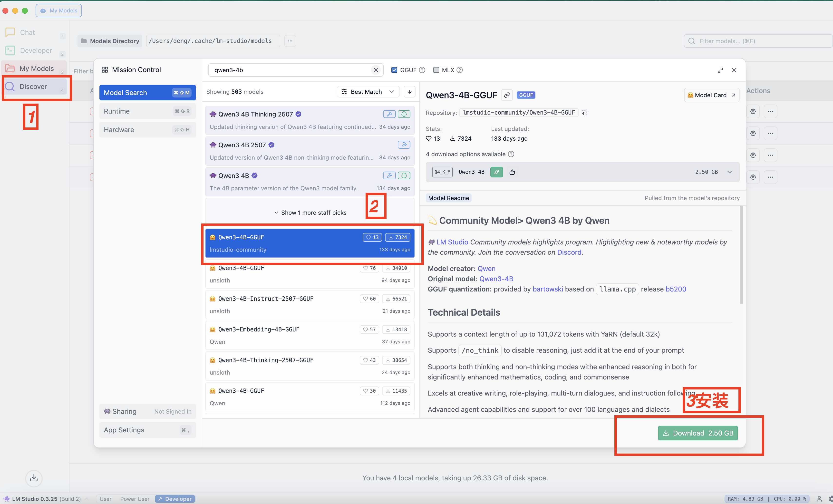Image resolution: width=833 pixels, height=504 pixels.
Task: Switch to User mode
Action: (x=106, y=499)
